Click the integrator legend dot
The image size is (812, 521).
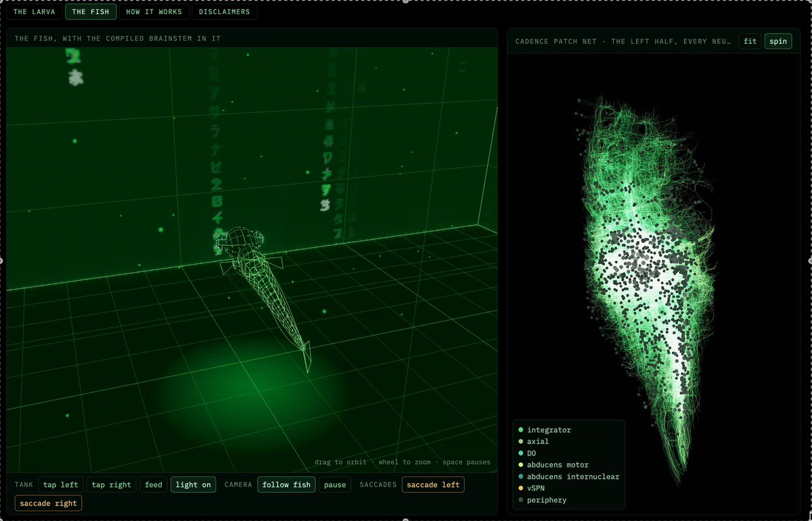[520, 430]
